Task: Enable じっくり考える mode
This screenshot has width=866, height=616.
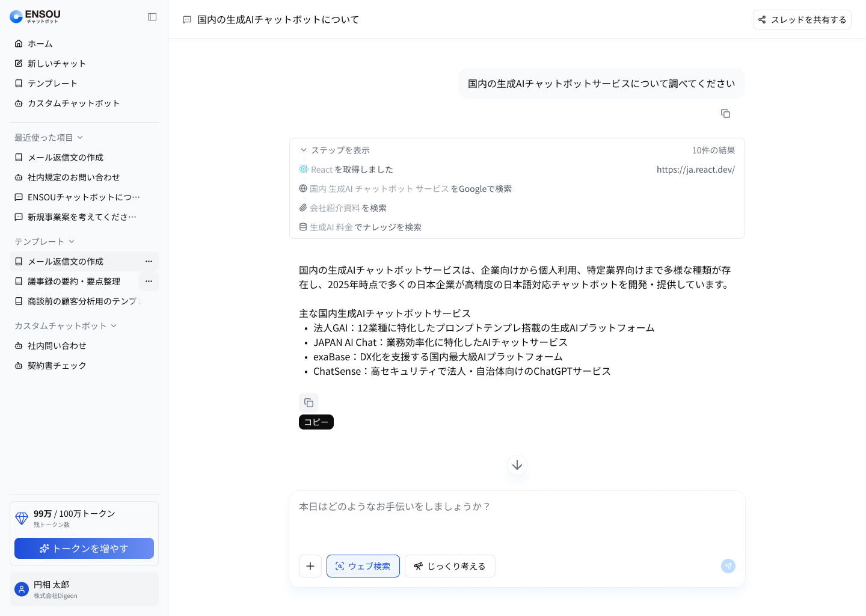Action: (450, 566)
